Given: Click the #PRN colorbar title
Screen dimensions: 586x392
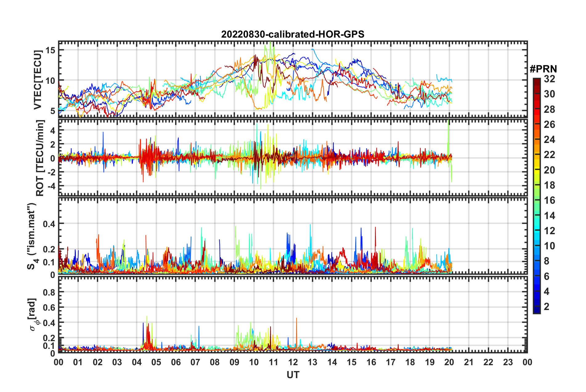Looking at the screenshot, I should (543, 69).
